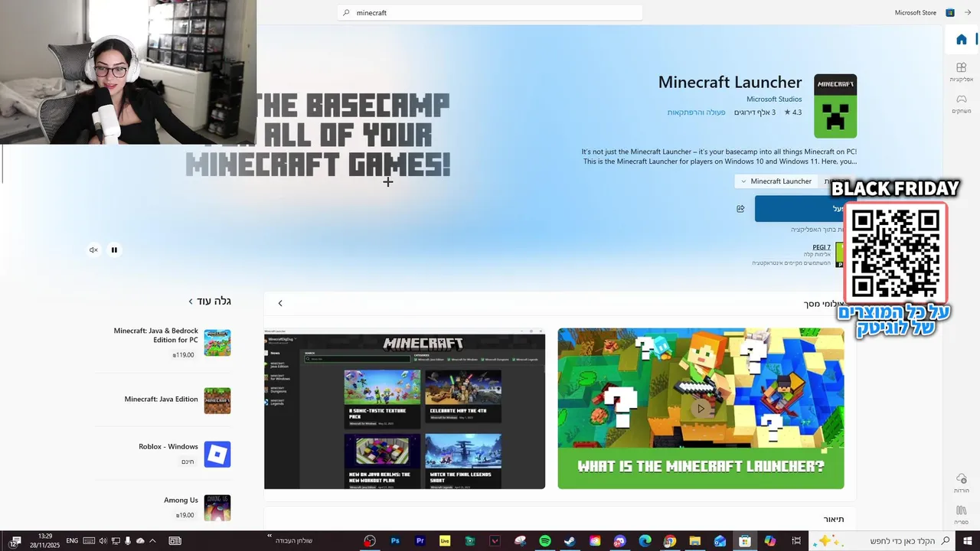Open Google Chrome from the taskbar
This screenshot has height=551, width=980.
point(670,541)
